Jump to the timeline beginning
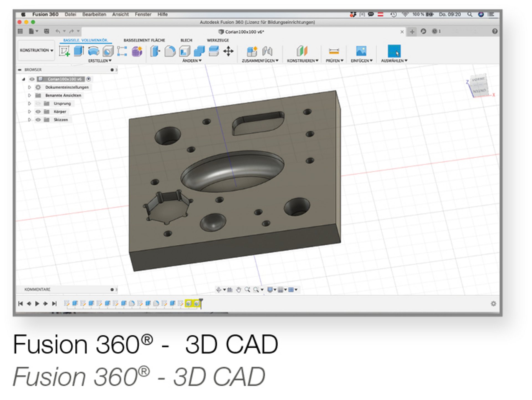 click(21, 304)
